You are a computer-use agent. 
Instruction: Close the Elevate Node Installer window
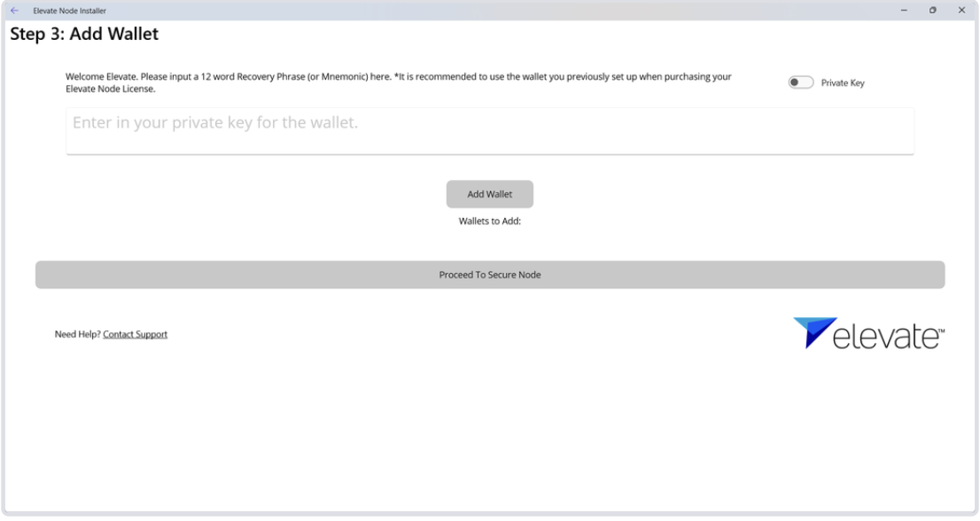click(x=962, y=10)
